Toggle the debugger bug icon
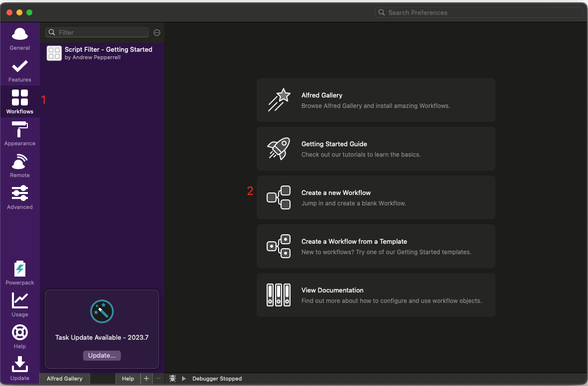 click(x=173, y=379)
